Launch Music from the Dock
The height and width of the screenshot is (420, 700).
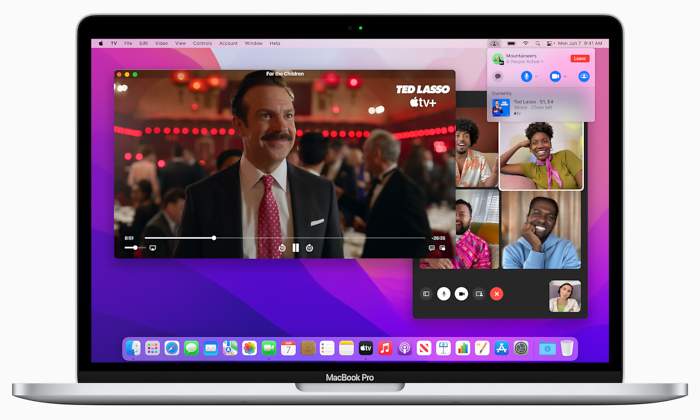point(385,348)
